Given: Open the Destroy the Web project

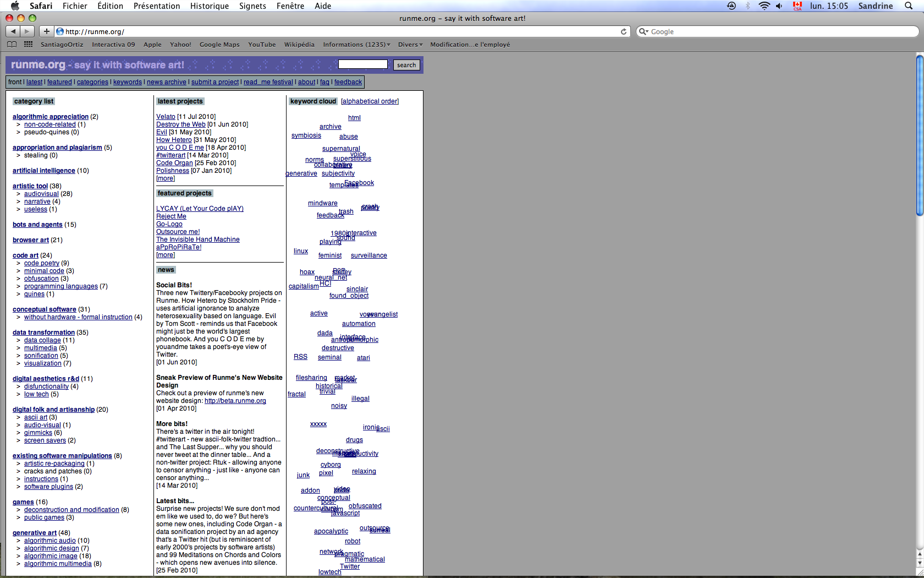Looking at the screenshot, I should (x=181, y=124).
